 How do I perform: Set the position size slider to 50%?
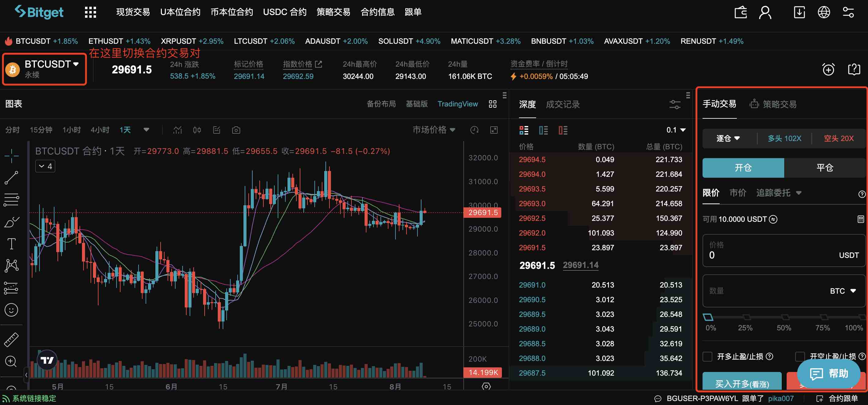pos(785,318)
